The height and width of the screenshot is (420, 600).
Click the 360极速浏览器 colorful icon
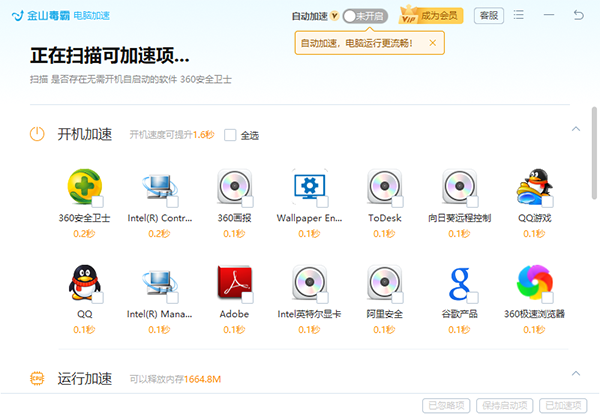pos(535,282)
